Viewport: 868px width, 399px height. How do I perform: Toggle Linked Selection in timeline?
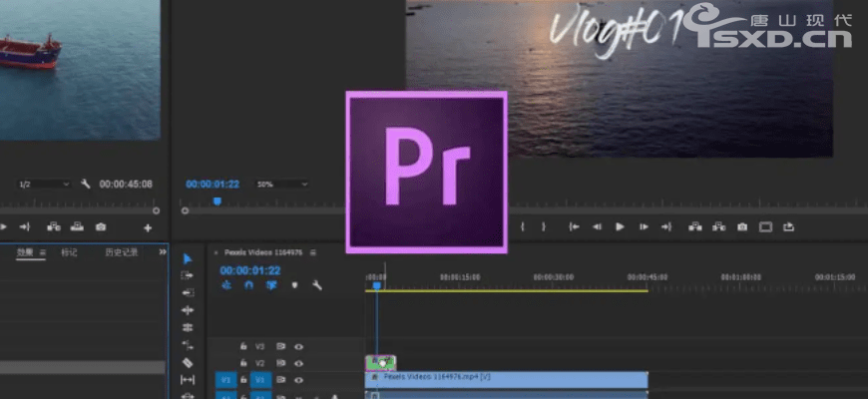(x=271, y=285)
